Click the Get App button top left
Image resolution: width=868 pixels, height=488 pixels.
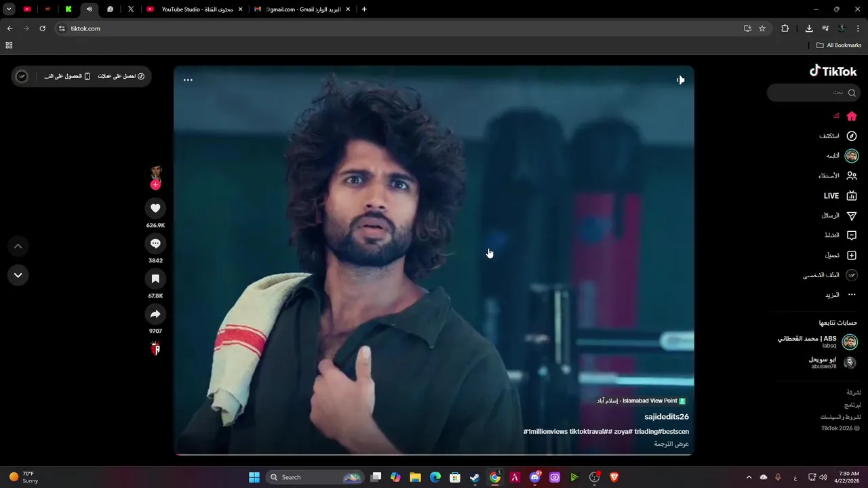[x=68, y=76]
